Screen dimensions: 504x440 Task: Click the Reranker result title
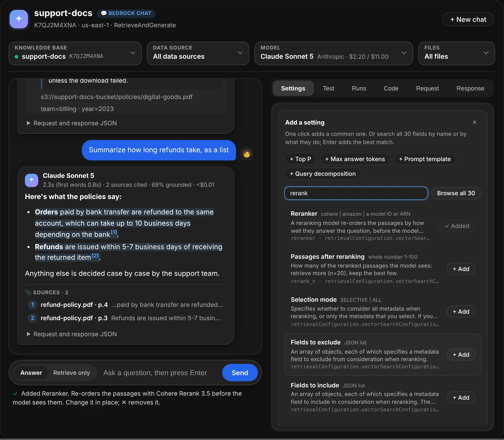(x=304, y=214)
